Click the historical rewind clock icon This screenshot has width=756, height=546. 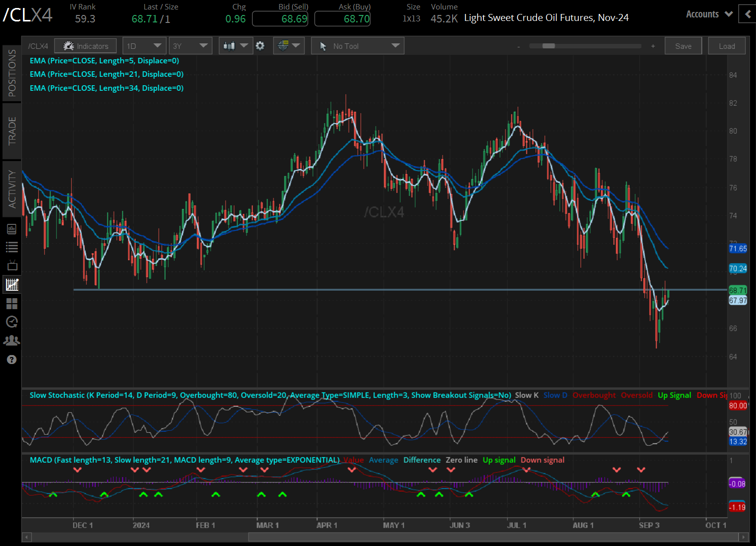[11, 322]
